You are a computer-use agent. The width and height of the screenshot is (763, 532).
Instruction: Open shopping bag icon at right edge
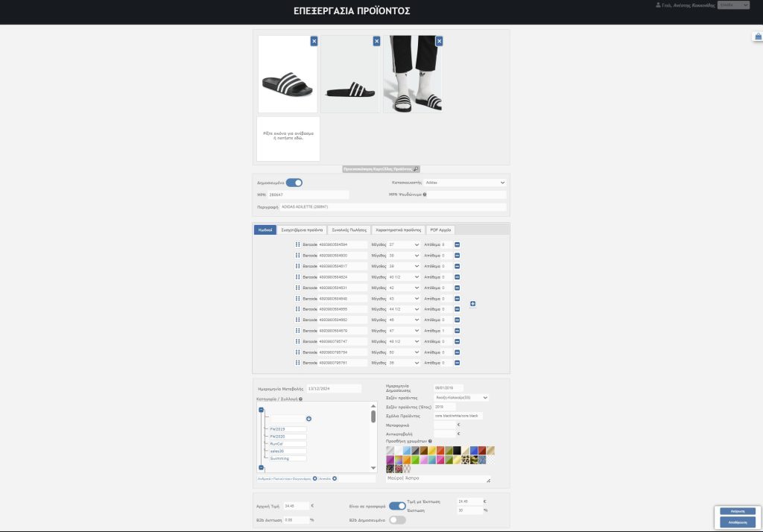coord(757,36)
